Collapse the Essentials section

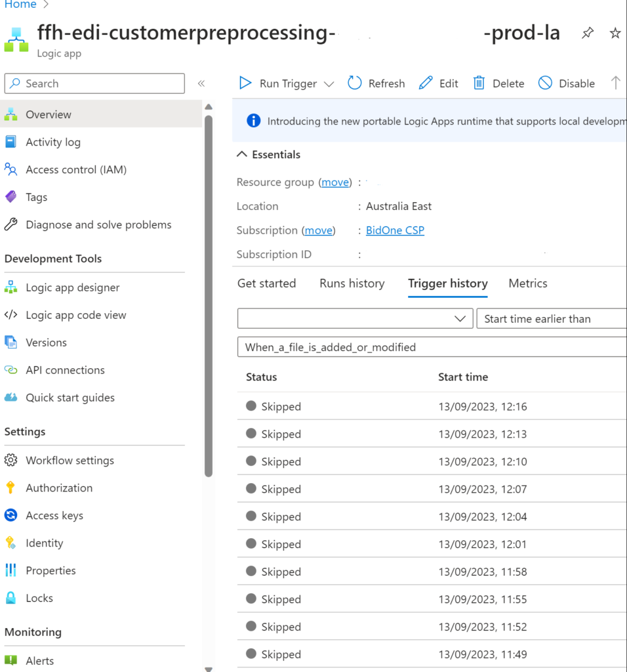(x=242, y=154)
